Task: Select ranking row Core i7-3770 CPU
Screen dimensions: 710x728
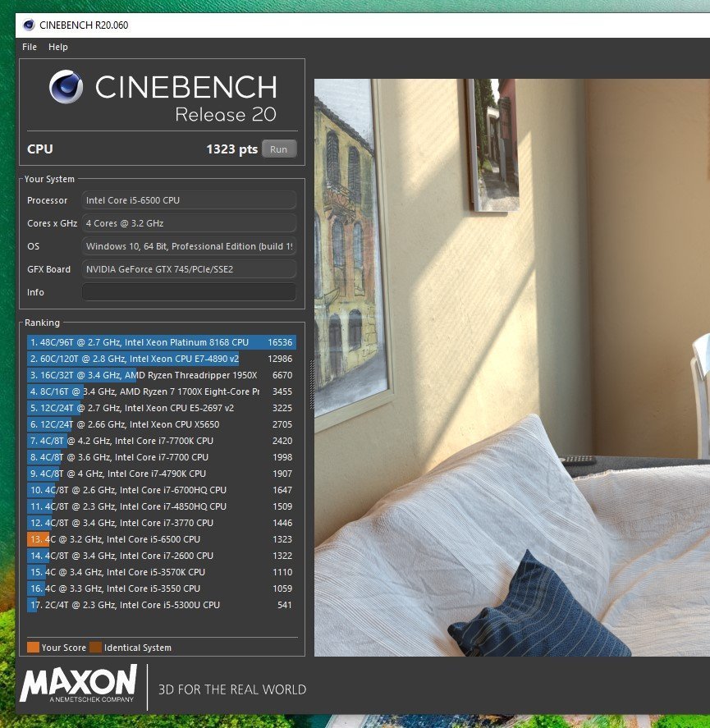Action: pyautogui.click(x=162, y=523)
